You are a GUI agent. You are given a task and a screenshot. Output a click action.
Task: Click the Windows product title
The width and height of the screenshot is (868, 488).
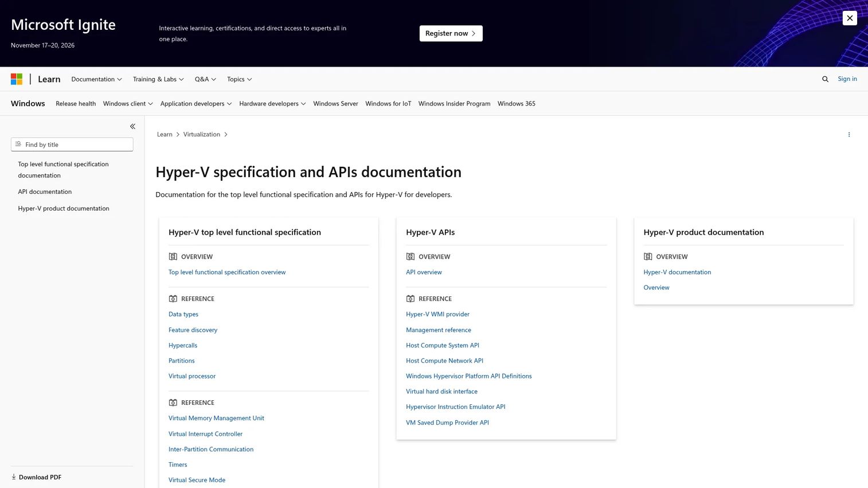click(28, 104)
